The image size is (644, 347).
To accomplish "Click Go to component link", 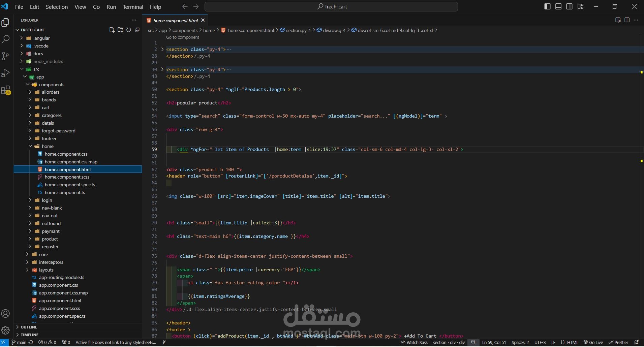I will tap(183, 37).
